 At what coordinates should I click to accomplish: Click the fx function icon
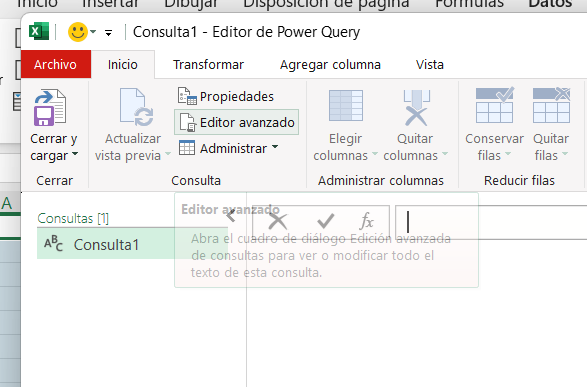tap(366, 221)
